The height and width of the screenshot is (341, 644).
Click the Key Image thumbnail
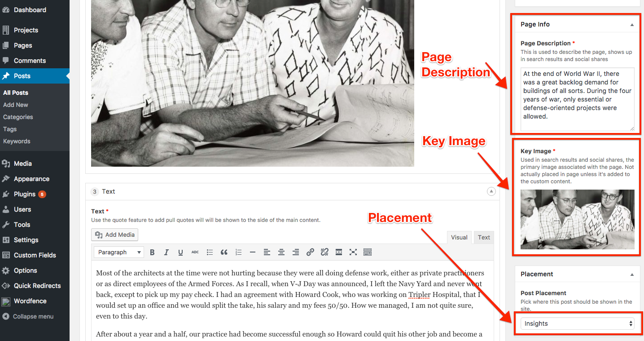577,219
